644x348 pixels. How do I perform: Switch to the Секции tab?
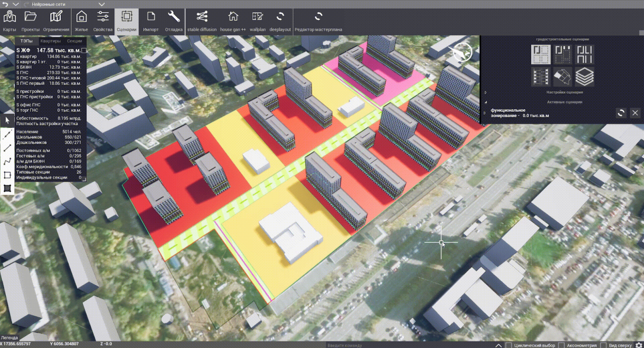pyautogui.click(x=74, y=41)
